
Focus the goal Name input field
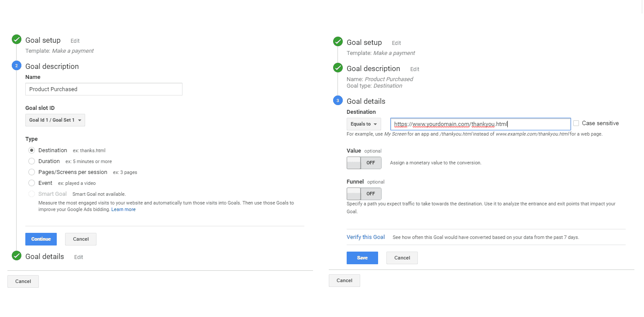click(x=104, y=89)
